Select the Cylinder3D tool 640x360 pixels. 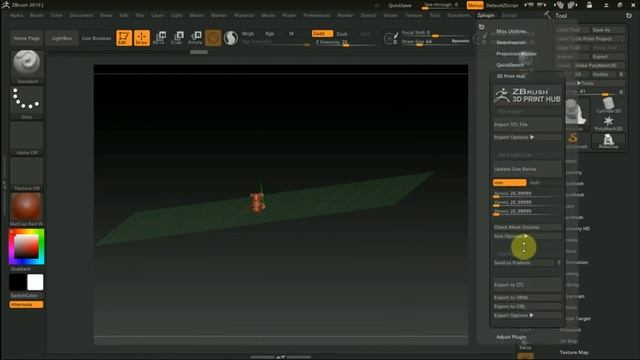click(x=609, y=105)
